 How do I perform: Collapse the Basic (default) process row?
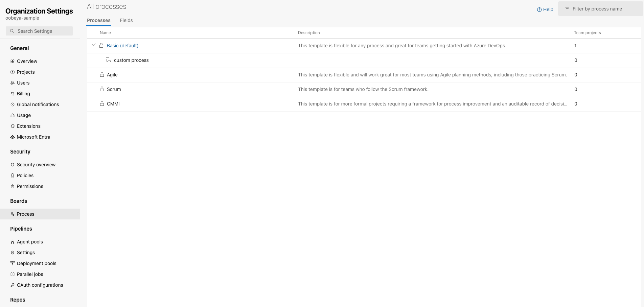[94, 45]
